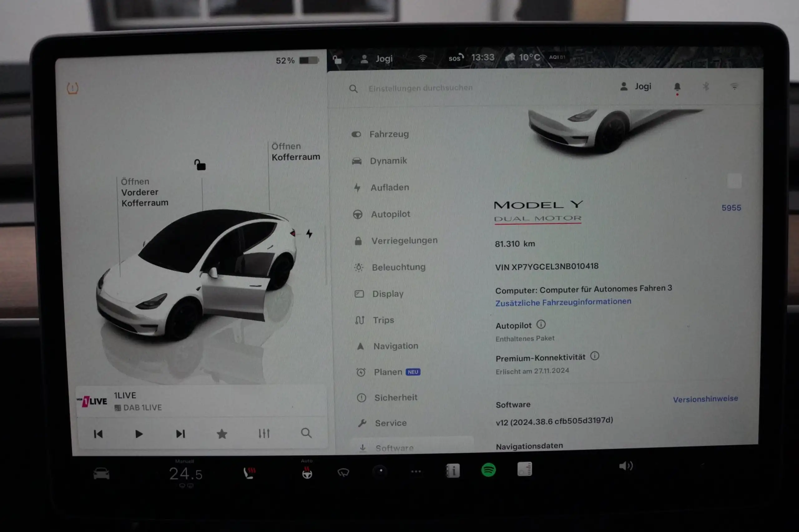Select the Autopilot settings menu
The image size is (799, 532).
381,214
